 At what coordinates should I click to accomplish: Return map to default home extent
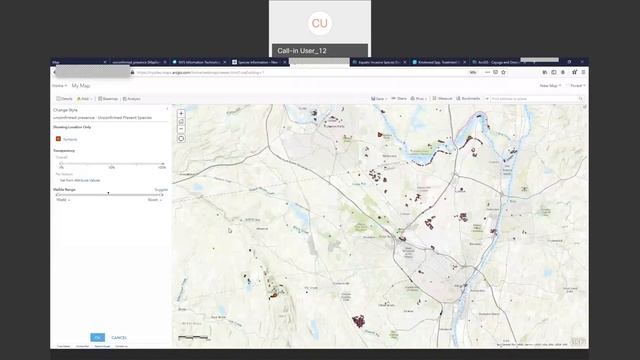pyautogui.click(x=181, y=121)
